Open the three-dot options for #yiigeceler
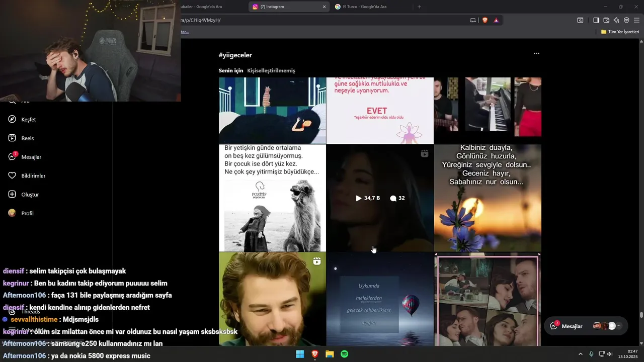The image size is (644, 362). tap(536, 53)
